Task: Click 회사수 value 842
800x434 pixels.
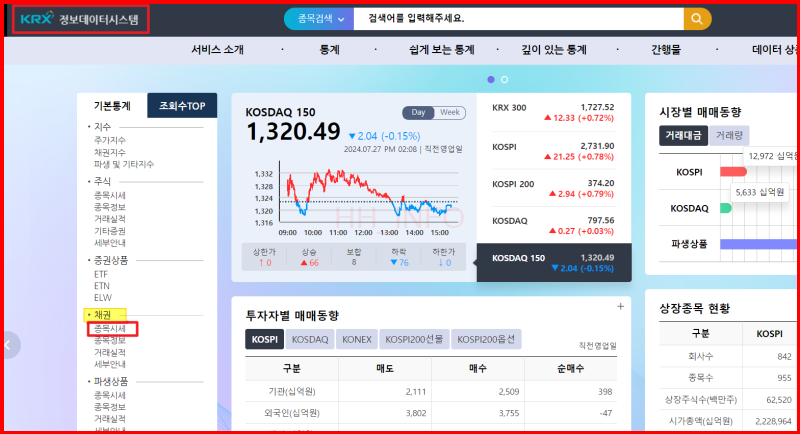Action: [x=784, y=356]
